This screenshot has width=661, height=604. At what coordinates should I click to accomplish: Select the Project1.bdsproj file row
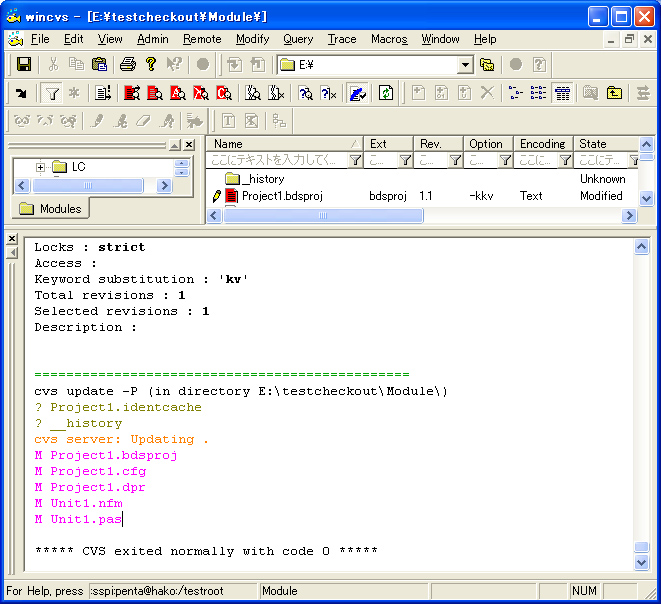(x=422, y=196)
